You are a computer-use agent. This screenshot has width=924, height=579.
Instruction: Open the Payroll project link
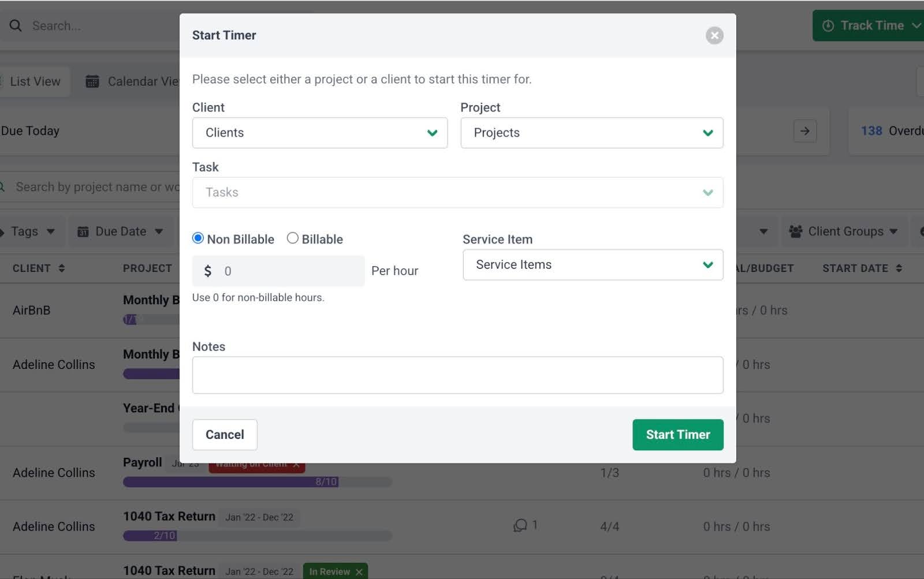pyautogui.click(x=142, y=462)
